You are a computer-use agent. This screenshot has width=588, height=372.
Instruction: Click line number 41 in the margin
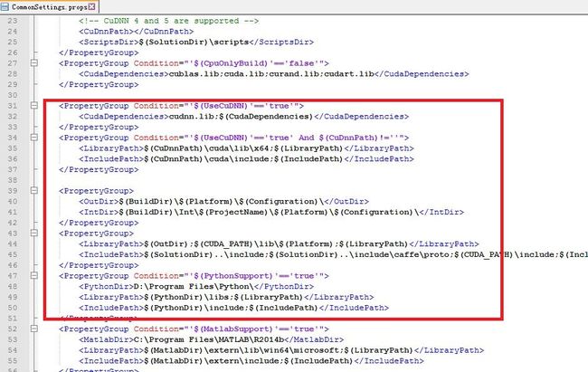pyautogui.click(x=13, y=212)
